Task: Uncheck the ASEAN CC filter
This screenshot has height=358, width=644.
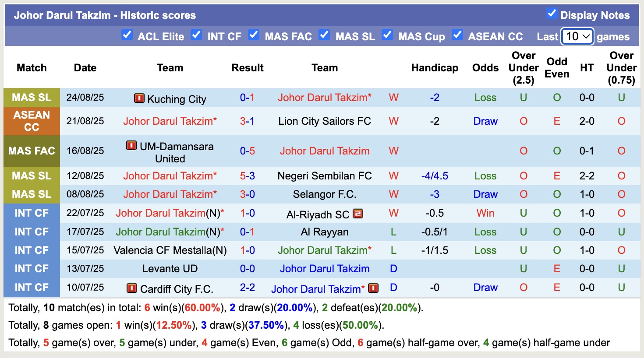Action: click(457, 35)
